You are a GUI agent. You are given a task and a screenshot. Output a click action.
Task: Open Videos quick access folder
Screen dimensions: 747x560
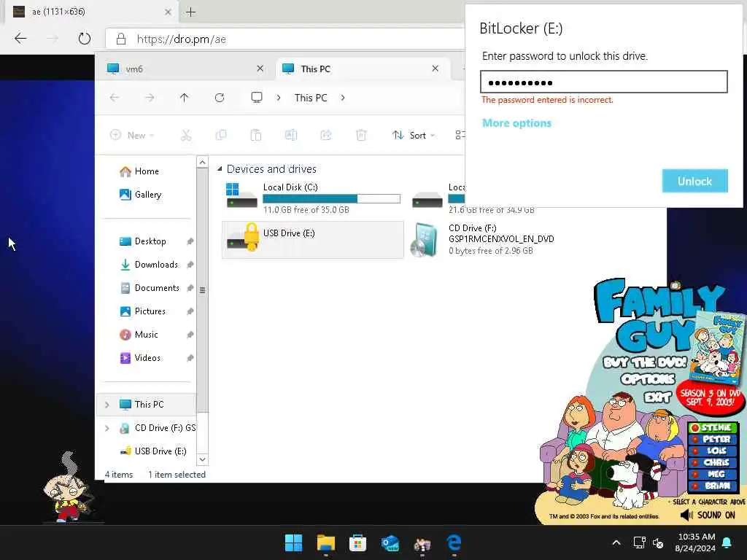(147, 357)
